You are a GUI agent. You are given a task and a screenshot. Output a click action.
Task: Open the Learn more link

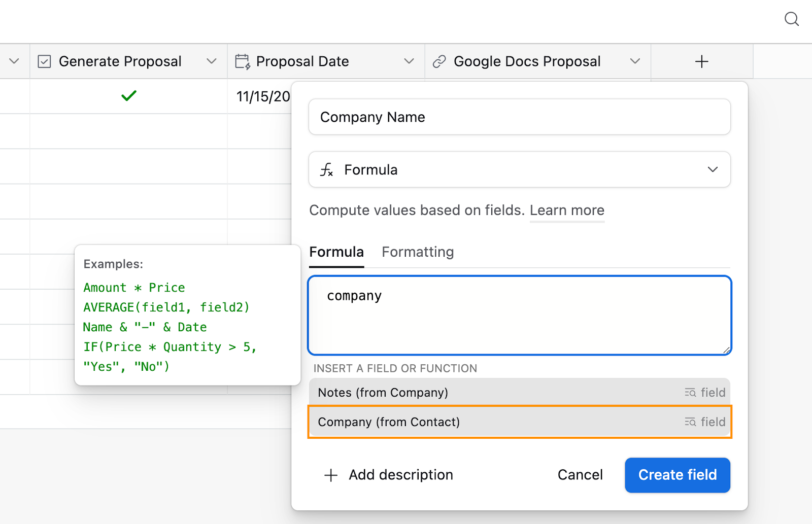click(567, 211)
